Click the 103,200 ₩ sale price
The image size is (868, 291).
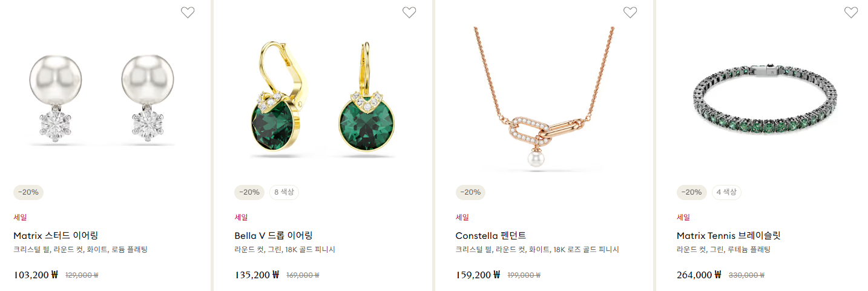(35, 275)
